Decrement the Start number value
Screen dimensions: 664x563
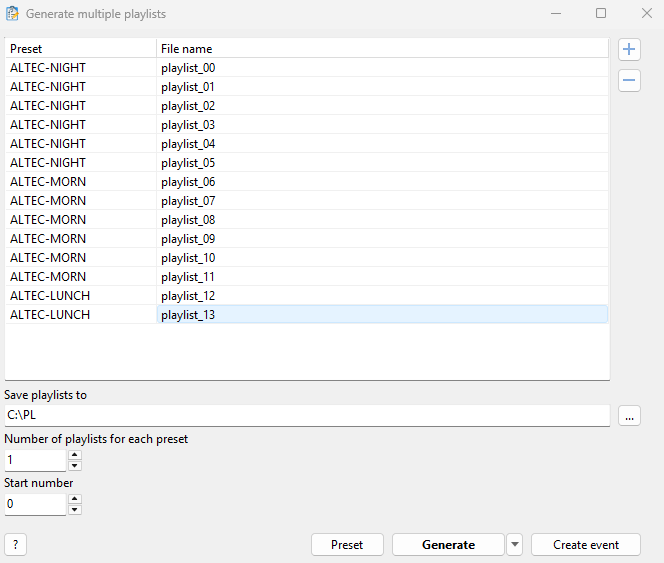tap(75, 509)
